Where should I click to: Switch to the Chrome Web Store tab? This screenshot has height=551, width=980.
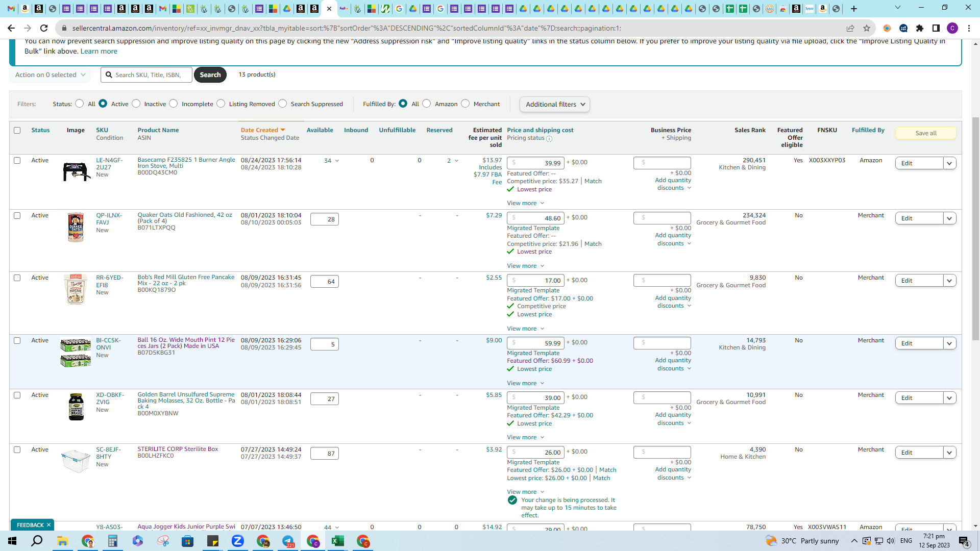click(x=783, y=9)
